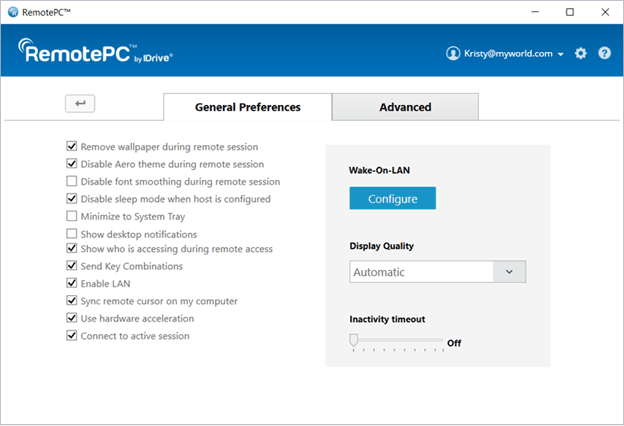Enable Disable font smoothing during remote session
This screenshot has height=426, width=624.
(x=72, y=181)
